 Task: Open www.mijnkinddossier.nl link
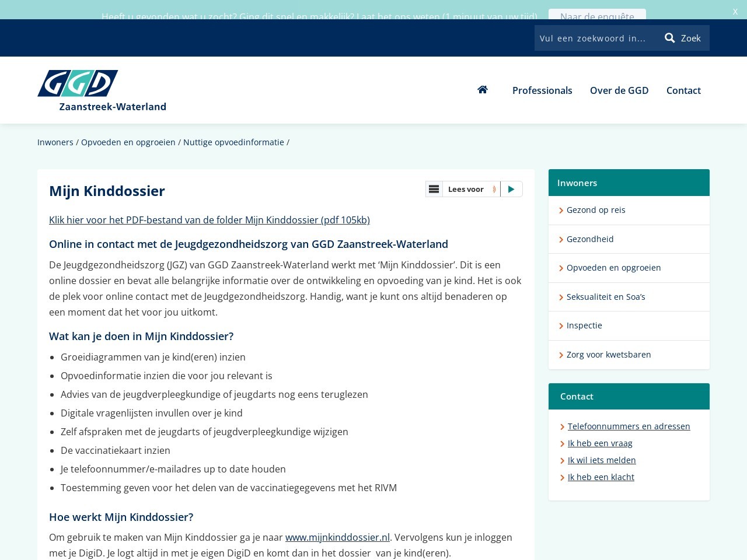(x=337, y=537)
